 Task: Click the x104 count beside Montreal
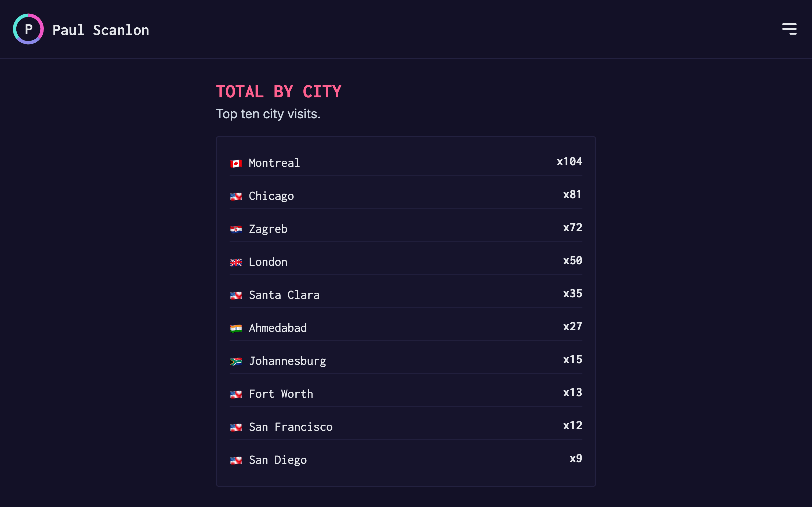(x=569, y=161)
